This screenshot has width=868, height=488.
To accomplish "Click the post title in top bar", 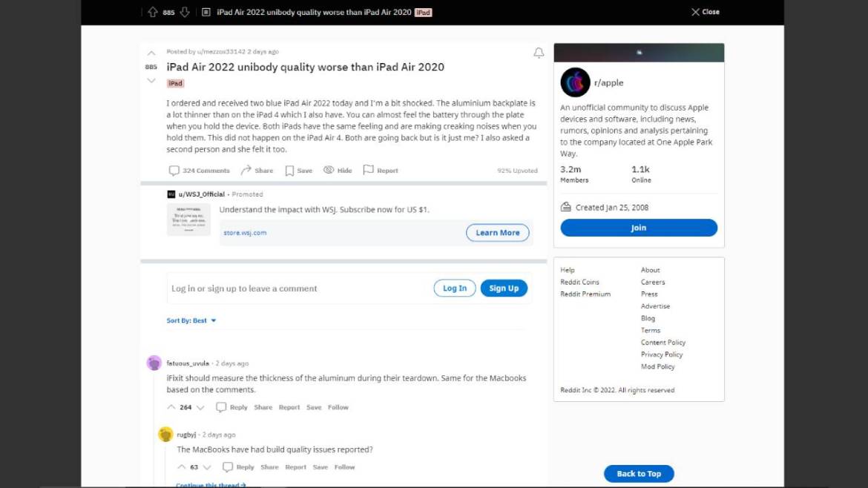I will coord(314,12).
